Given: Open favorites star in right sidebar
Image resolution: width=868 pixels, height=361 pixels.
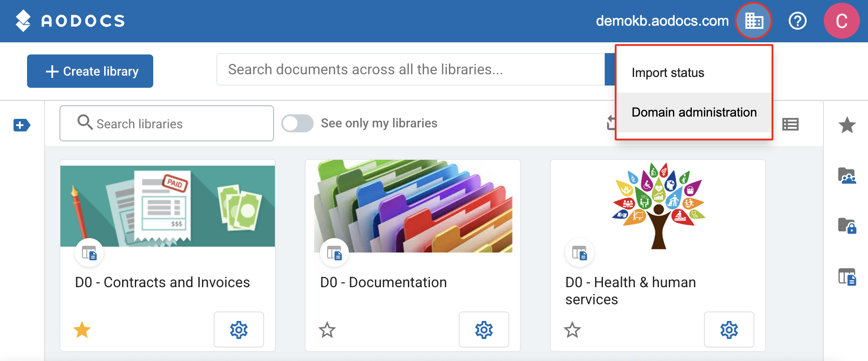Looking at the screenshot, I should (847, 125).
